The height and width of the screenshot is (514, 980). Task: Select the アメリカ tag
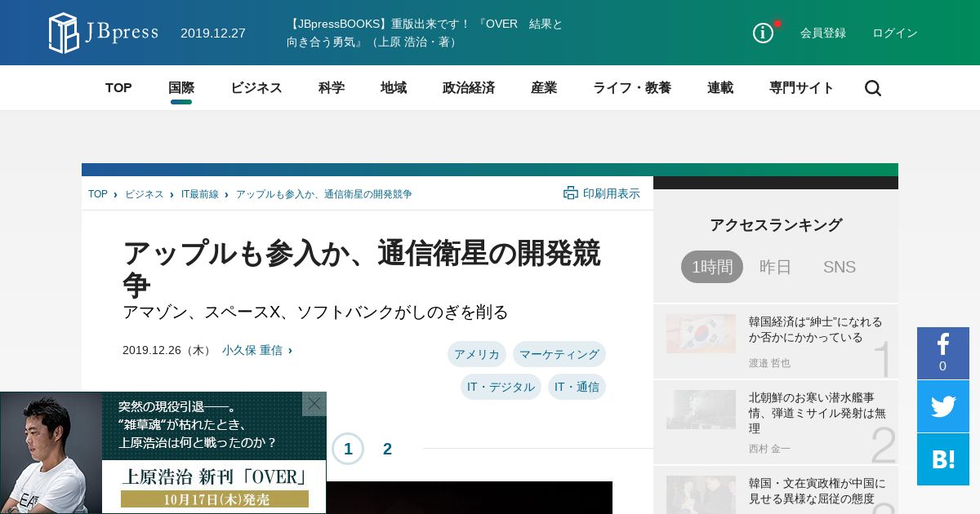477,354
